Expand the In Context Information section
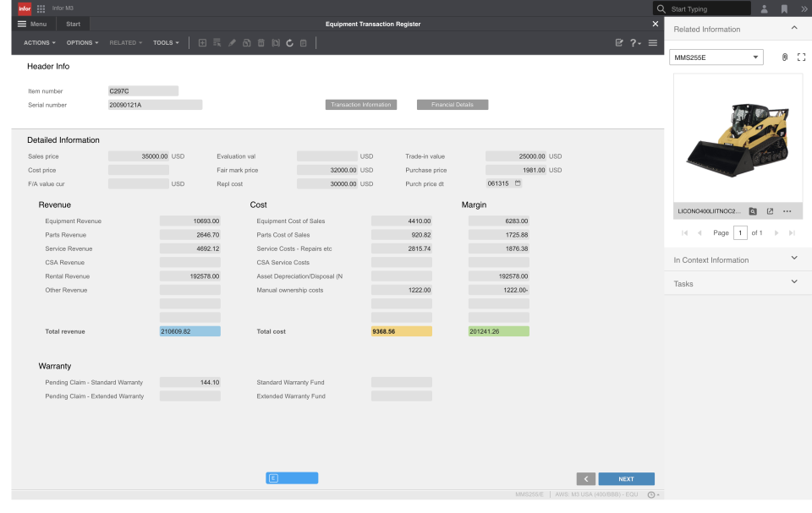Viewport: 812px width, 513px height. click(x=793, y=258)
